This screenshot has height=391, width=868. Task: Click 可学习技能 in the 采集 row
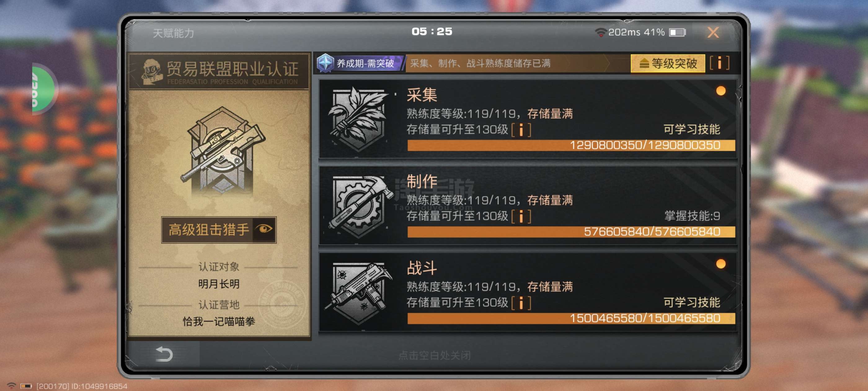pos(692,129)
